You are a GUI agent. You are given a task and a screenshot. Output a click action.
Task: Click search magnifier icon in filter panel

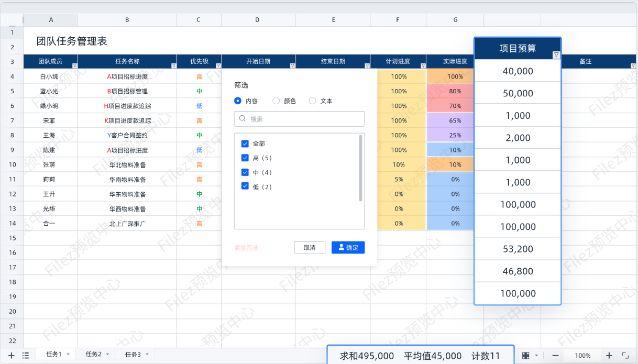tap(243, 119)
